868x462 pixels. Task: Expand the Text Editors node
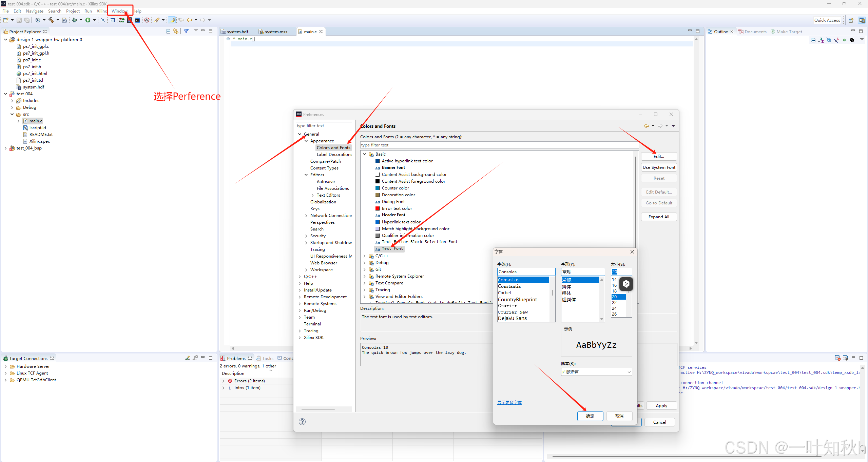(x=312, y=195)
